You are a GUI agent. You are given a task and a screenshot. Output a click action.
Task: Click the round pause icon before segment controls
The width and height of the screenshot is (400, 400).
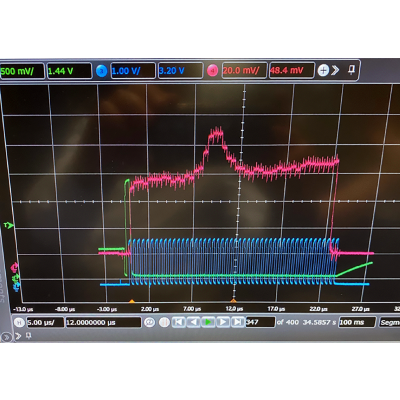[164, 322]
